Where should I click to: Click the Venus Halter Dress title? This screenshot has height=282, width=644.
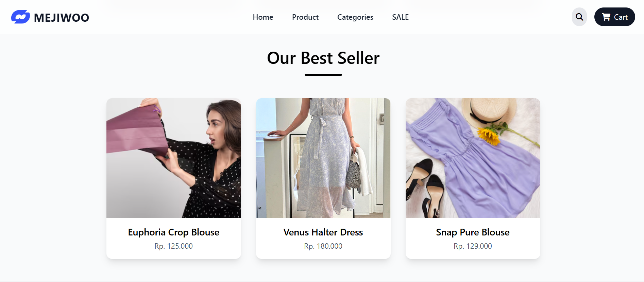pos(323,232)
